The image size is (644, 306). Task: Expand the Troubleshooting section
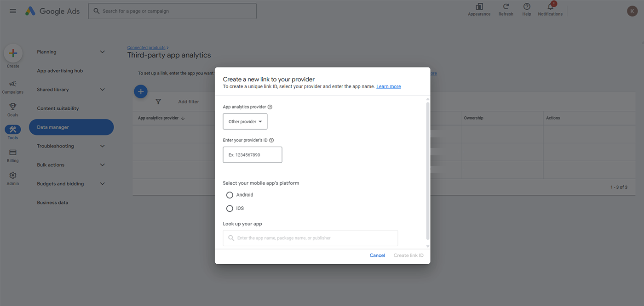[x=102, y=146]
